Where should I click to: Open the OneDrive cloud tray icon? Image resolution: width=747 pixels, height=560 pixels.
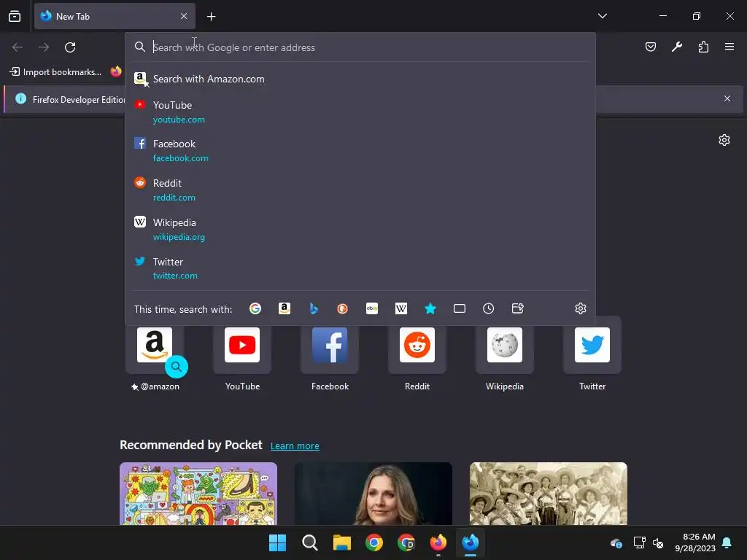point(616,542)
